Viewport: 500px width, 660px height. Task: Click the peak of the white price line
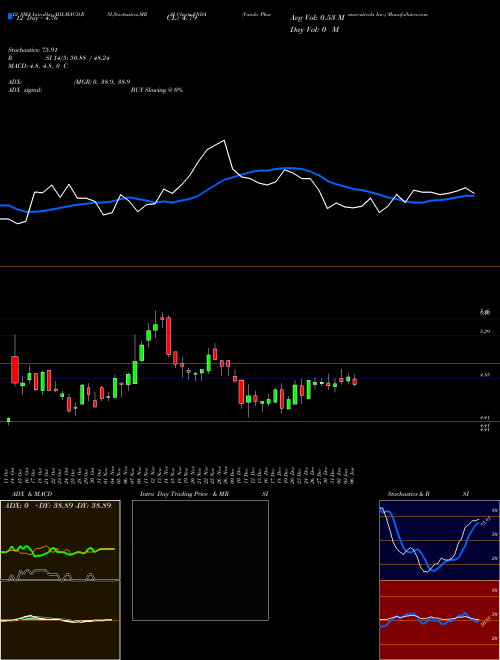224,141
